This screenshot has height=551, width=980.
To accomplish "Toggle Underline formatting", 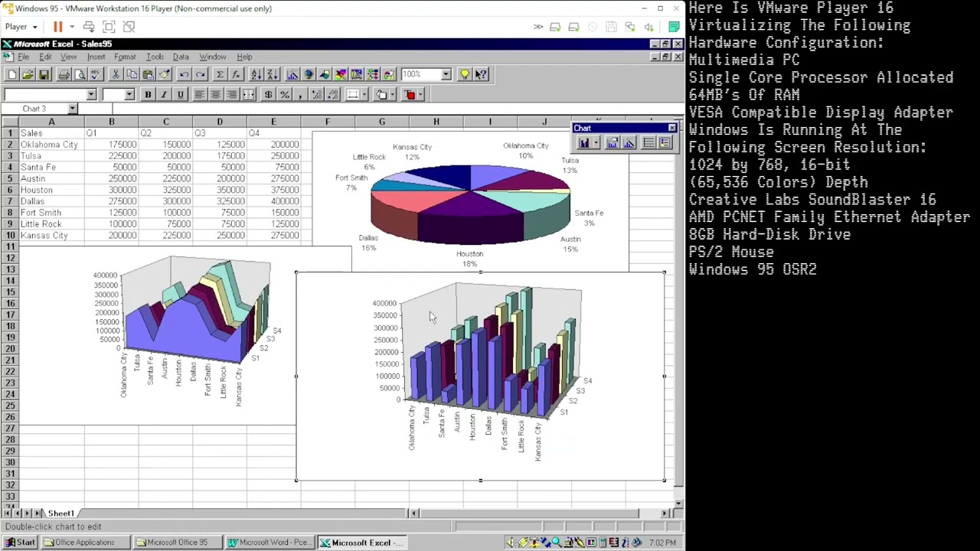I will 180,94.
